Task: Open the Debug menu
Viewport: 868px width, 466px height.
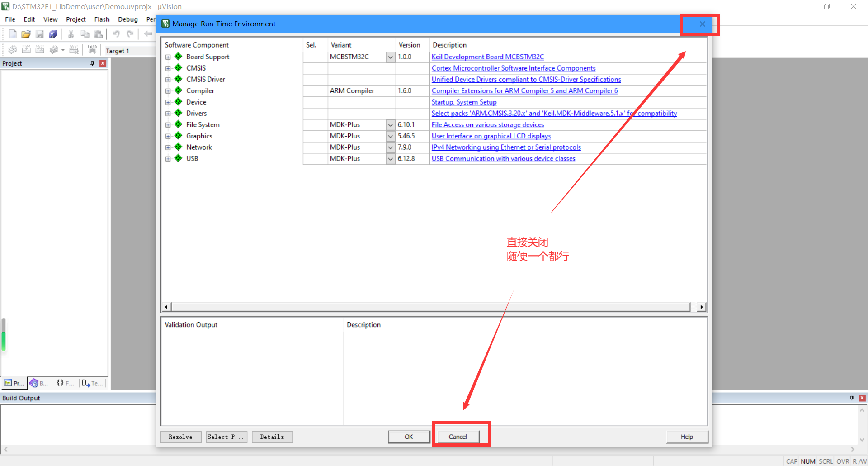Action: point(128,19)
